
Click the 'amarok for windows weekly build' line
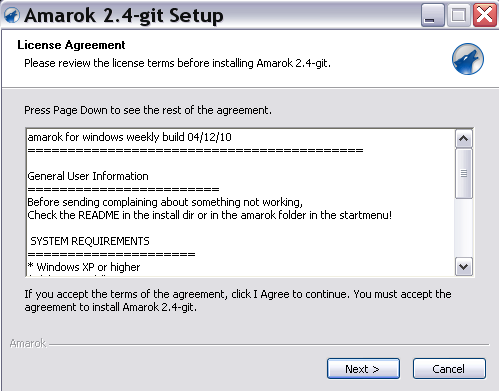tap(129, 137)
